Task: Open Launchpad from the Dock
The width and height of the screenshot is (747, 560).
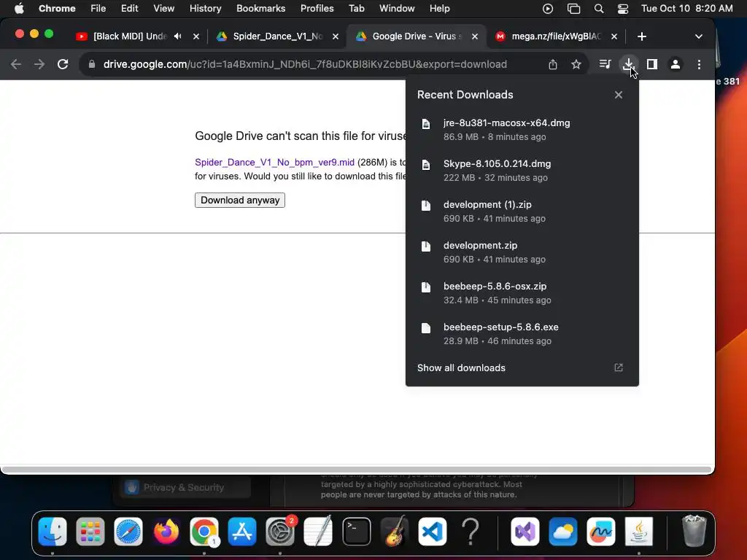Action: 90,531
